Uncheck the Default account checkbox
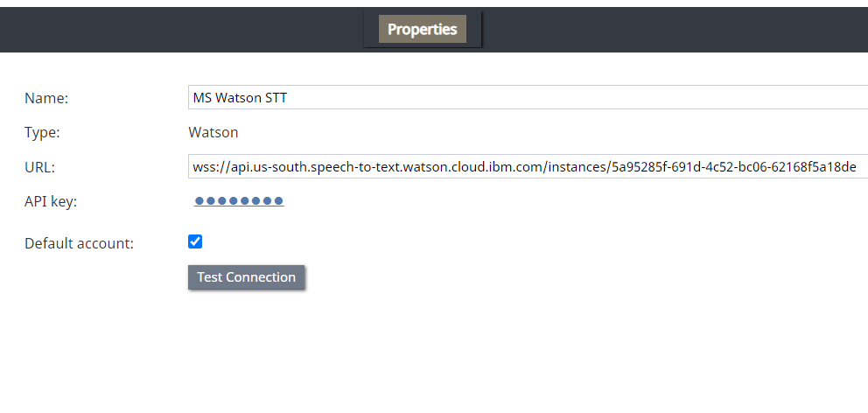The height and width of the screenshot is (413, 868). (x=195, y=241)
